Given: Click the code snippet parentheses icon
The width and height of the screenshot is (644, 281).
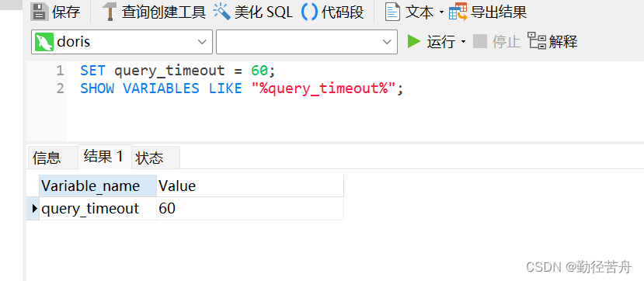Looking at the screenshot, I should (x=309, y=12).
